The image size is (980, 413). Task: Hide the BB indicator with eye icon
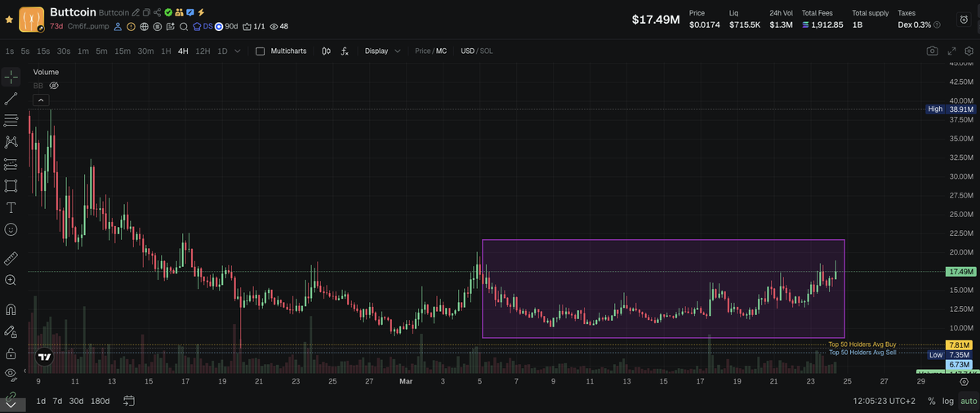point(54,85)
